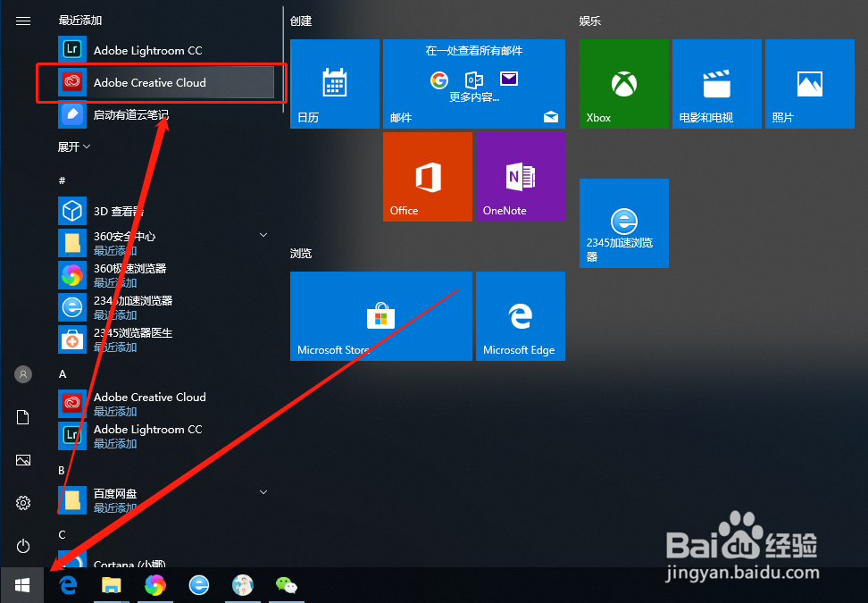
Task: Open the avatar app on the taskbar
Action: coord(243,585)
